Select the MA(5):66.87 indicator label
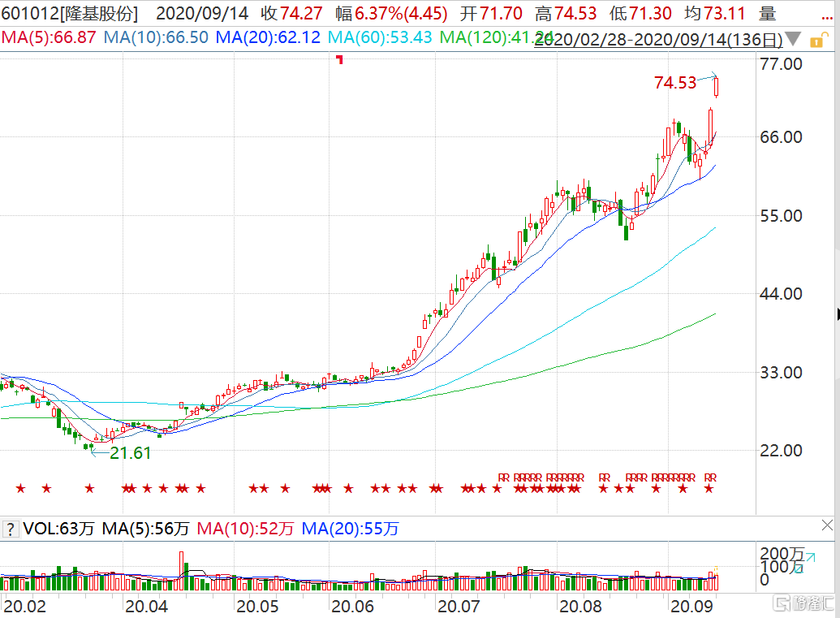Image resolution: width=840 pixels, height=618 pixels. [x=49, y=37]
